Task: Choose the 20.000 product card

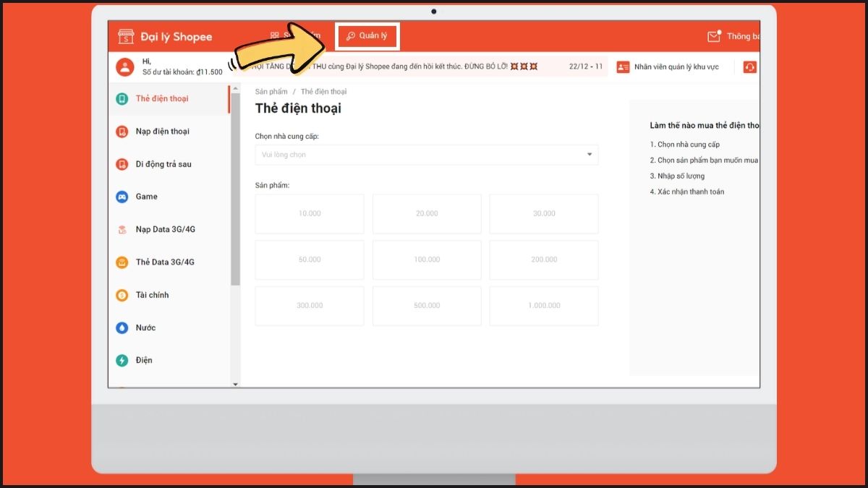Action: point(427,214)
